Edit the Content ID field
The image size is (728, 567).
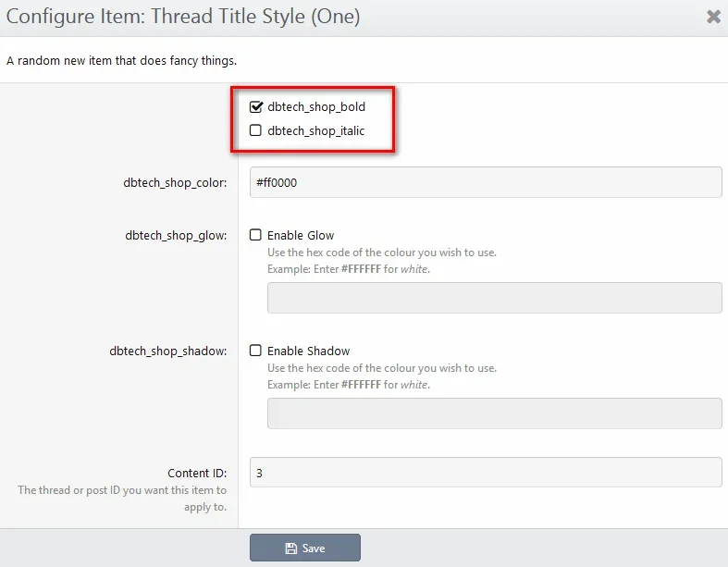coord(486,473)
